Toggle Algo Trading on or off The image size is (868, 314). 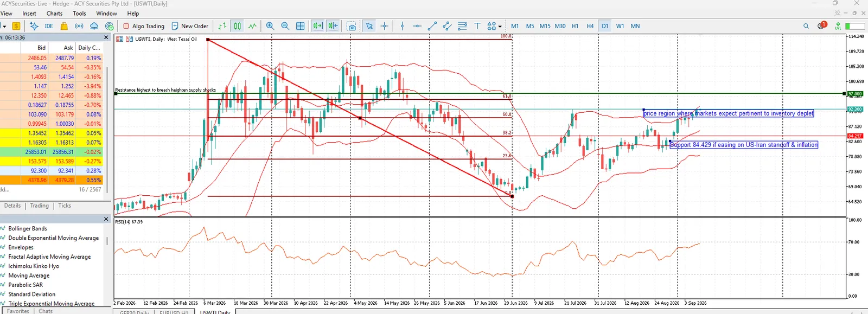144,26
